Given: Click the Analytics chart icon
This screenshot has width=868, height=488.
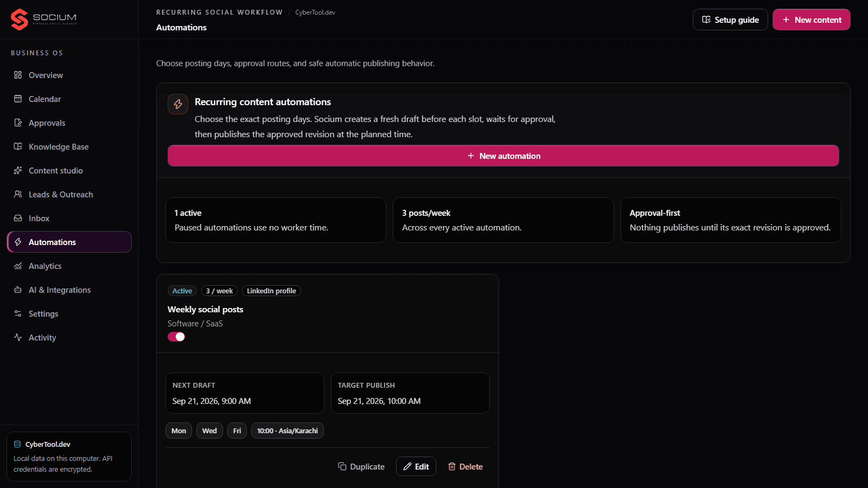Looking at the screenshot, I should point(18,266).
